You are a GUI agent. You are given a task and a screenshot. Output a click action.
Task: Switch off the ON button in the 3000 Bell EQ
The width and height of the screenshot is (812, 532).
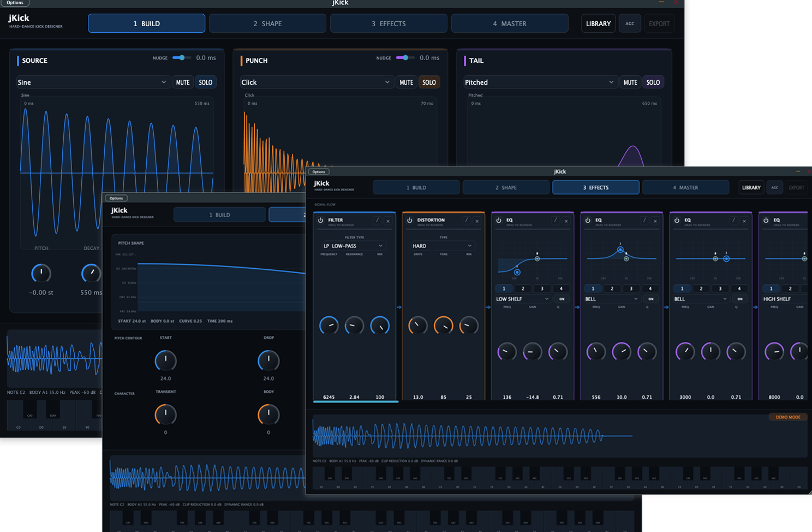click(740, 299)
